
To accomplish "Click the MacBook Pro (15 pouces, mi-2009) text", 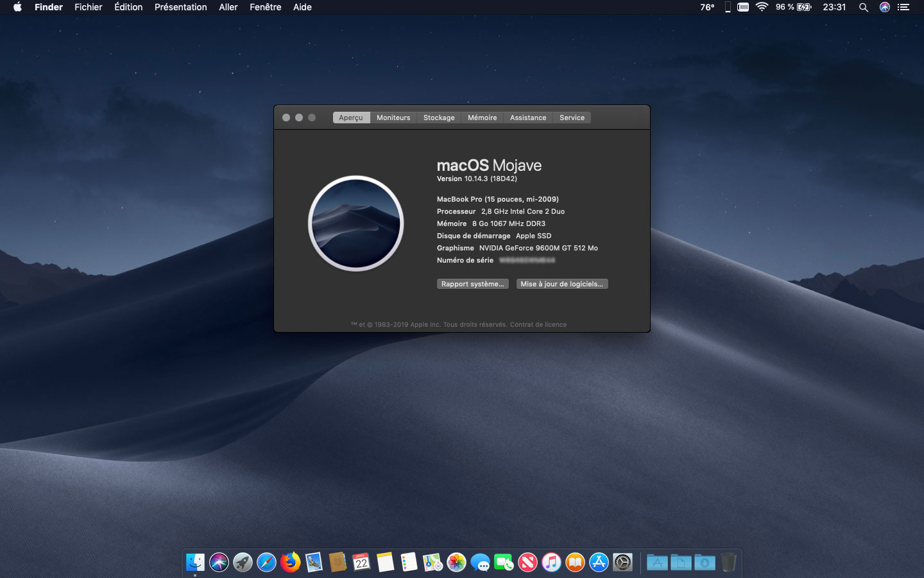I will pos(498,199).
